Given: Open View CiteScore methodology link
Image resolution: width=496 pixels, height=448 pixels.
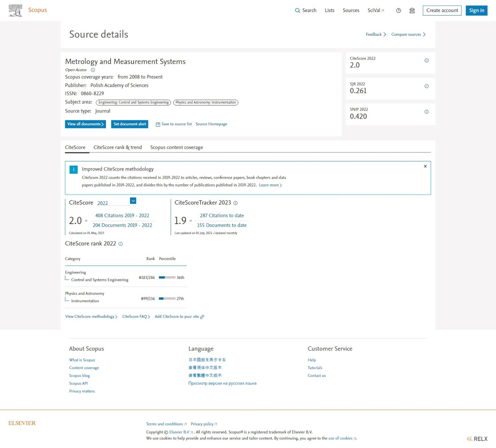Looking at the screenshot, I should [91, 317].
